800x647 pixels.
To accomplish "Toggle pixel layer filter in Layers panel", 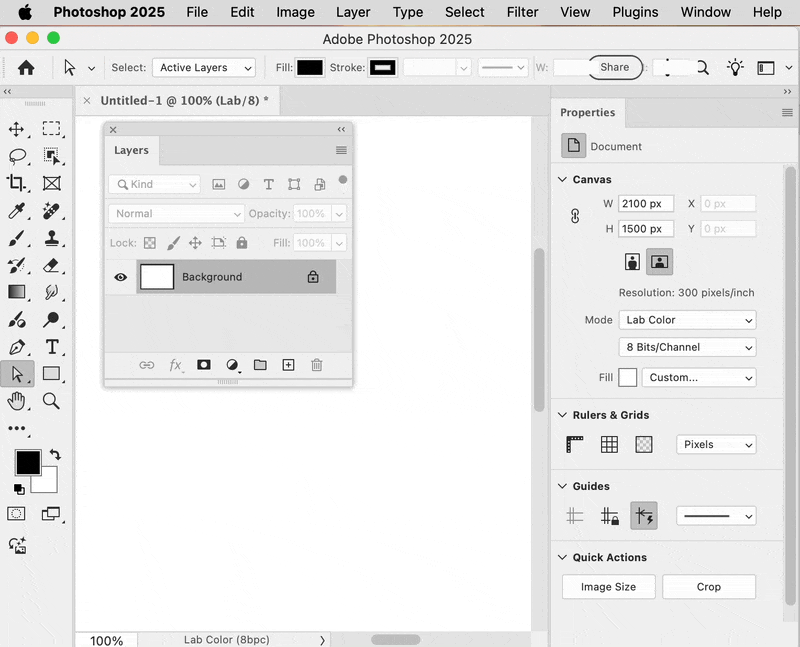I will click(x=218, y=184).
